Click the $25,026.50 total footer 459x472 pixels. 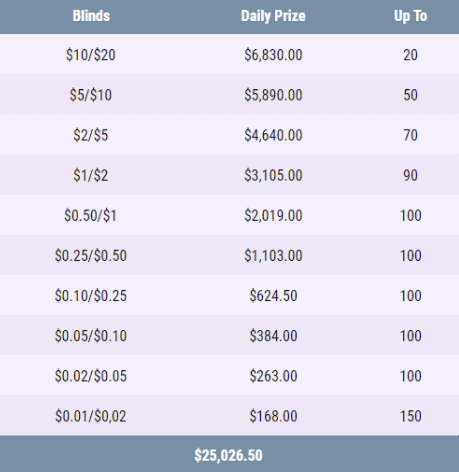click(x=228, y=455)
